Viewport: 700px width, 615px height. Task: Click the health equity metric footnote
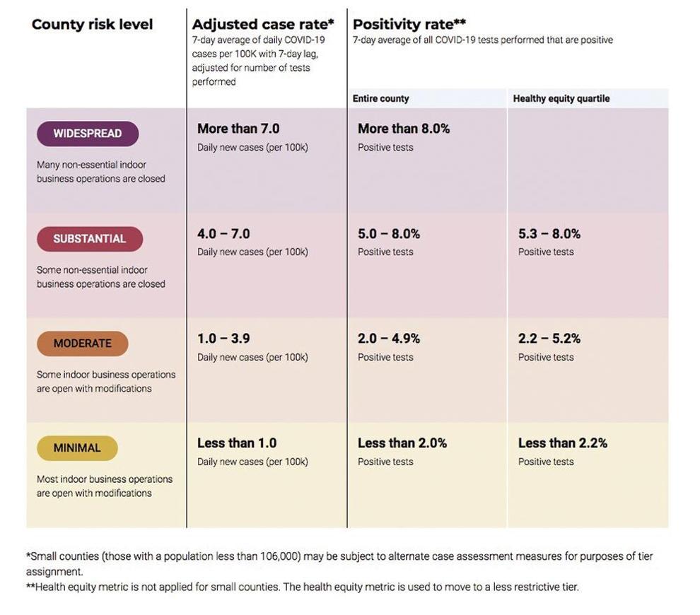302,587
